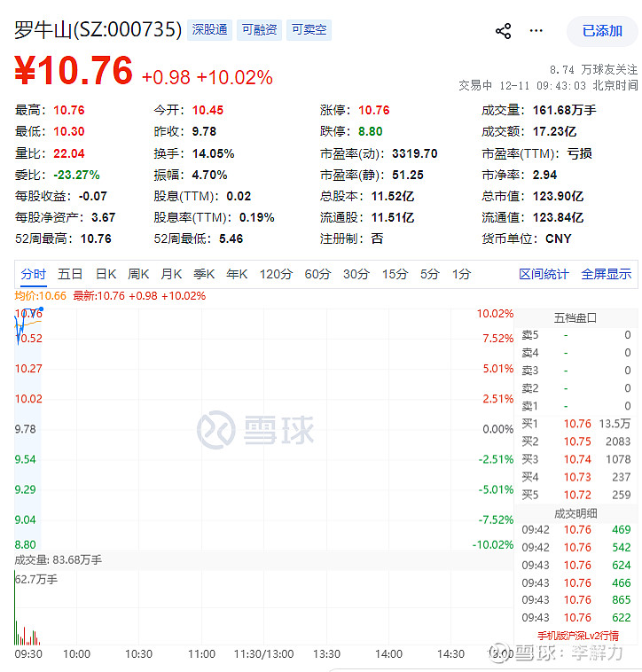Click the 总市值 value 123.90亿

click(558, 196)
